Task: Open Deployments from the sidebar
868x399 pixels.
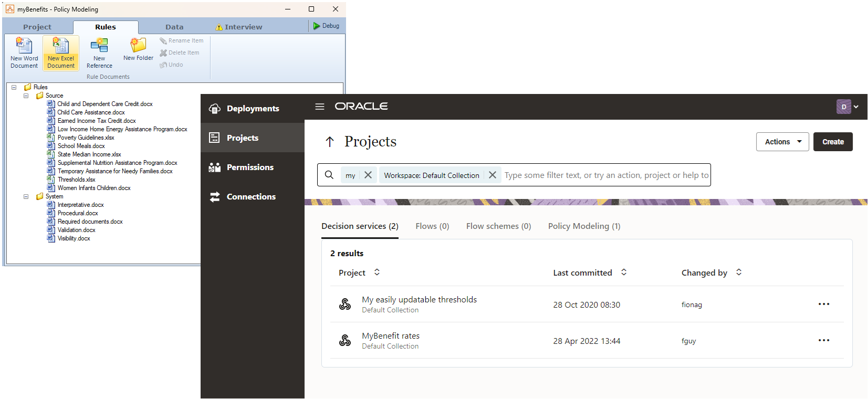Action: pyautogui.click(x=253, y=109)
